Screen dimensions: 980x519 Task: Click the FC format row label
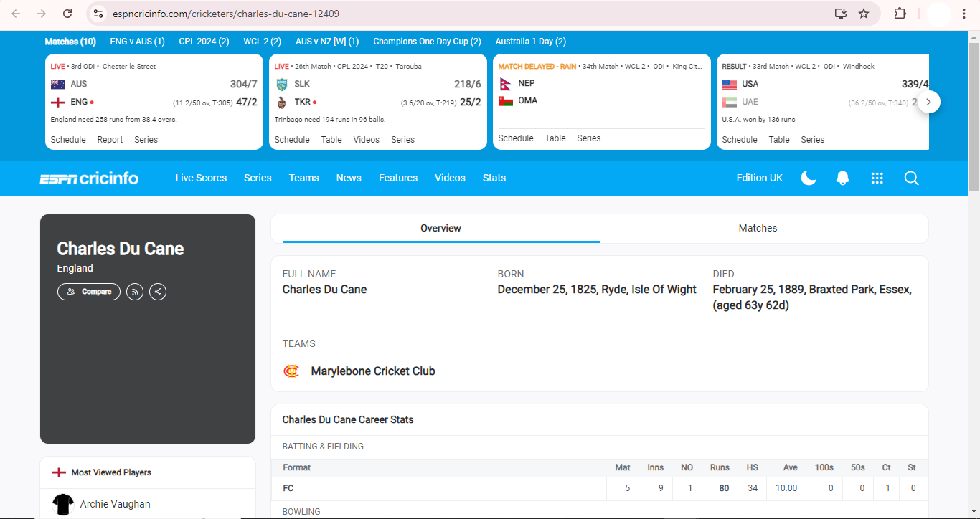point(288,488)
